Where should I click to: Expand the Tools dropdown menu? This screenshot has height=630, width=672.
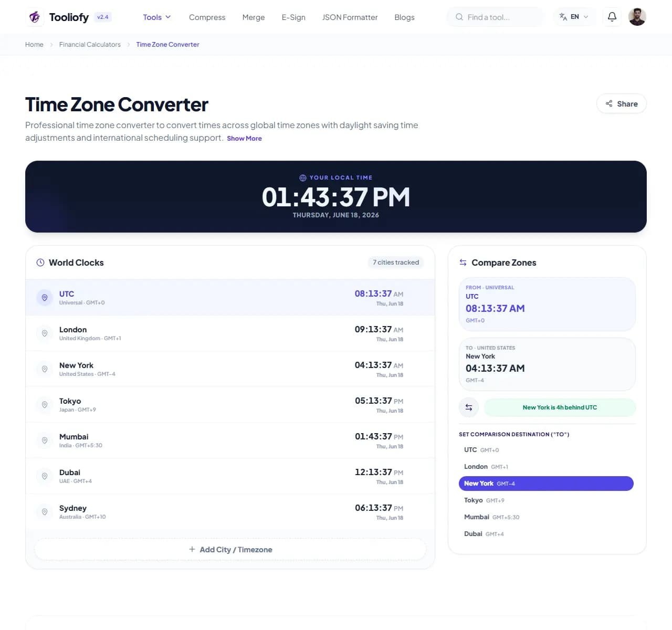(x=157, y=17)
